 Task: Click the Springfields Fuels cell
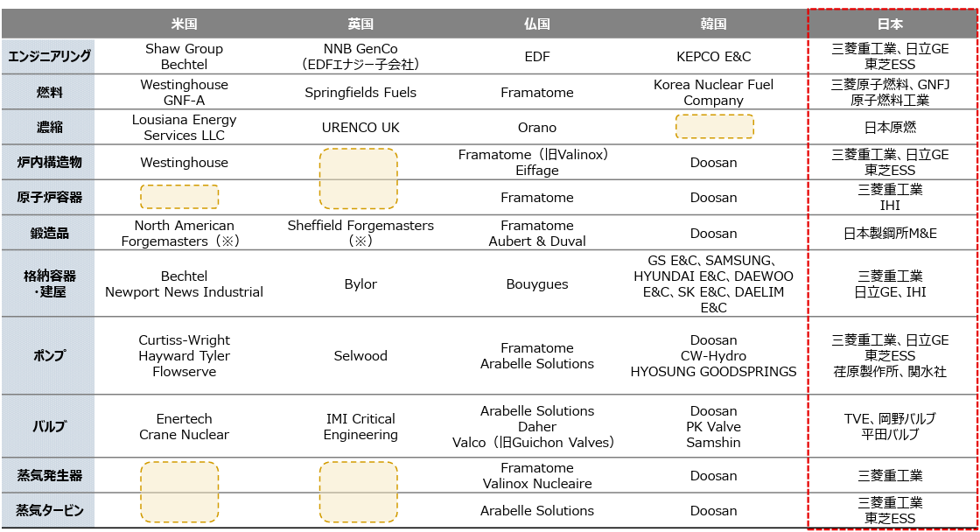pyautogui.click(x=360, y=92)
